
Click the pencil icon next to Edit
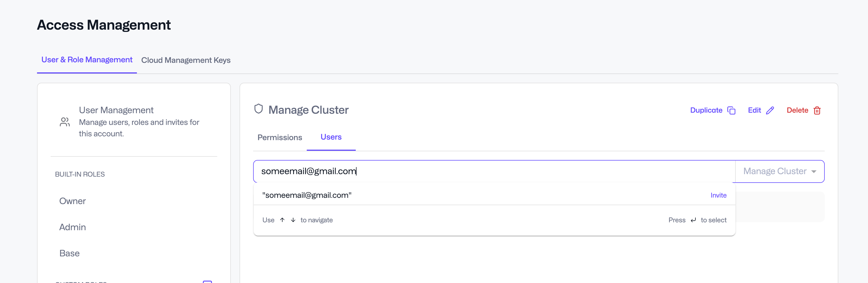(770, 110)
